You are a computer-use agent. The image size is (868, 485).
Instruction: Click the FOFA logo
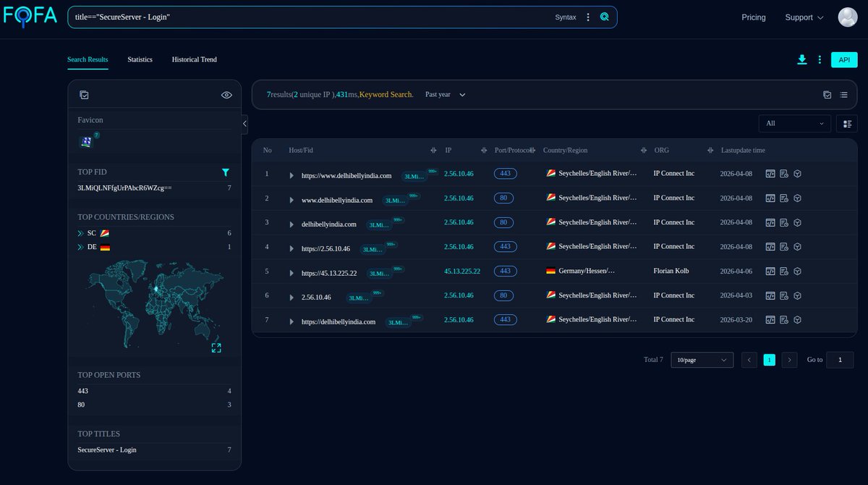(x=30, y=17)
